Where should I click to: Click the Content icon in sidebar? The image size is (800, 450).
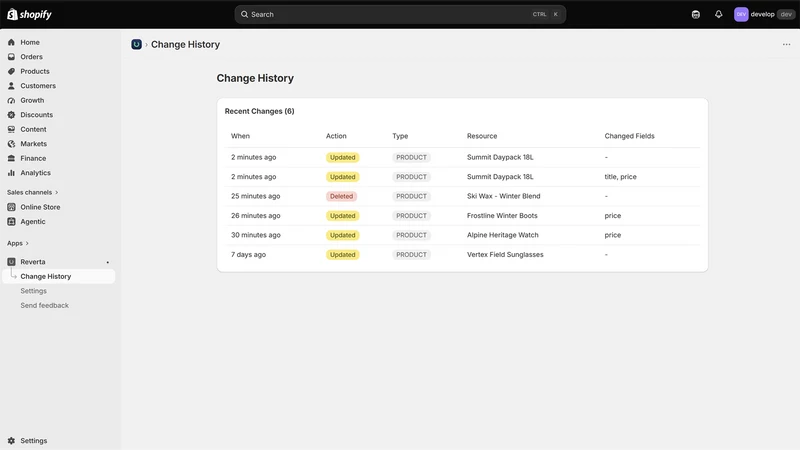(x=11, y=130)
